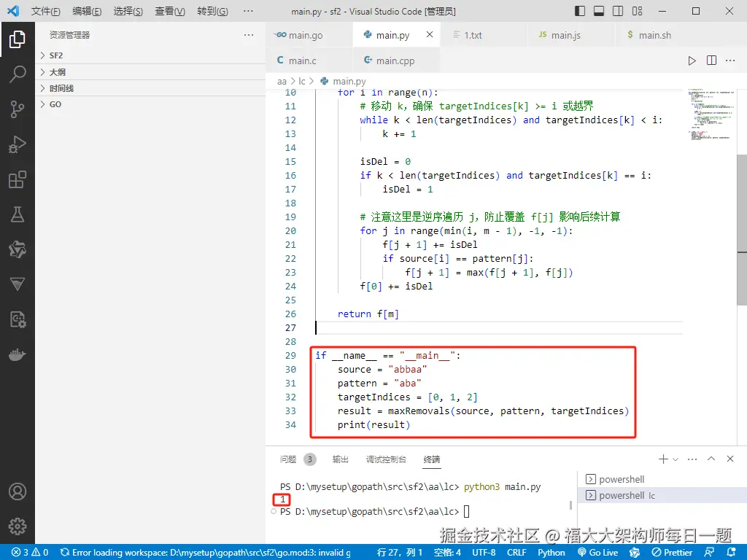Close the terminal panel
747x560 pixels.
[730, 459]
